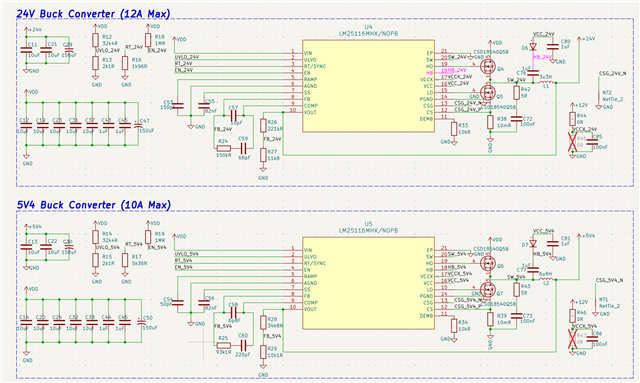Click the D7 diode symbol
This screenshot has height=383, width=640.
[533, 244]
